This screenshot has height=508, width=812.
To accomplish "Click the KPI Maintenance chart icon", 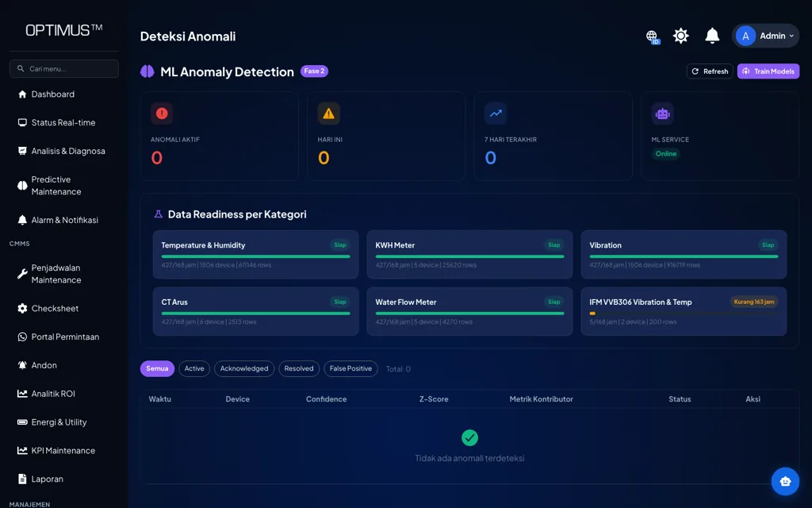I will (22, 451).
